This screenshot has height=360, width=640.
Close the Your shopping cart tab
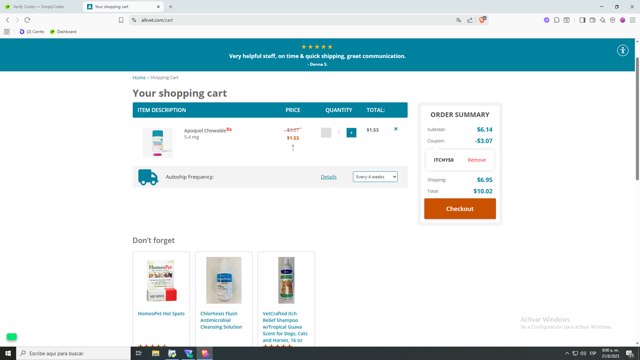point(158,7)
